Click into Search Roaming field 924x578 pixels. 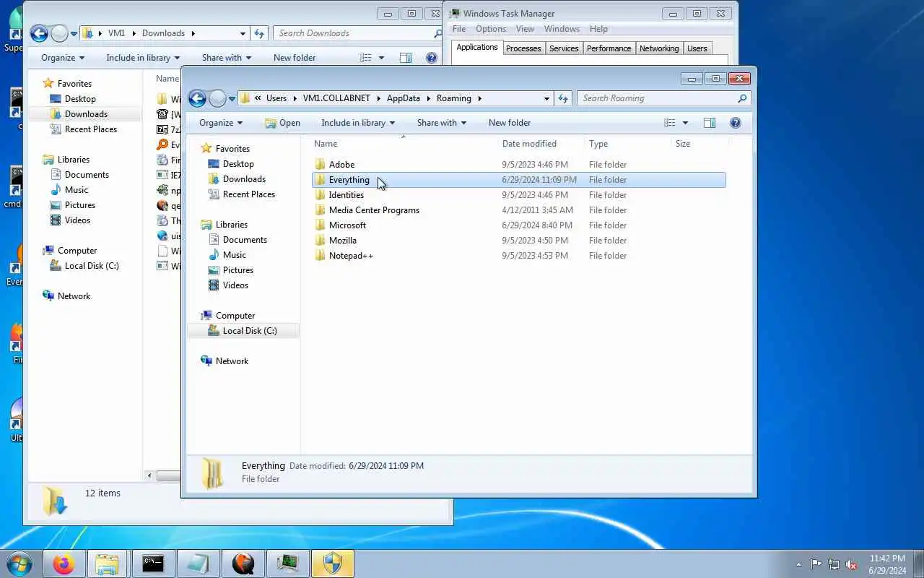tap(657, 98)
